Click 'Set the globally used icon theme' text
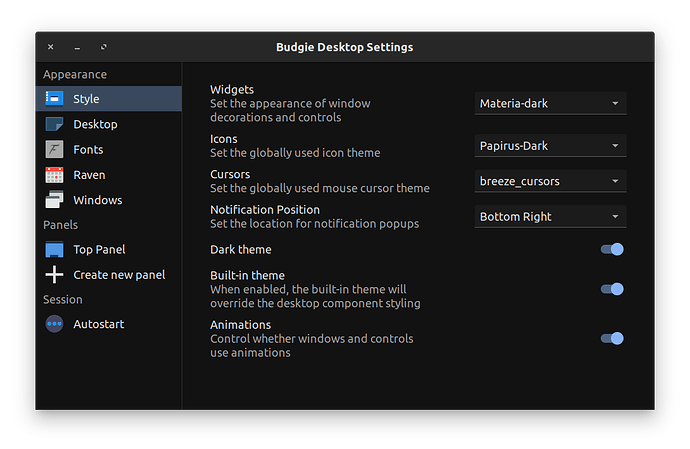 [x=295, y=153]
